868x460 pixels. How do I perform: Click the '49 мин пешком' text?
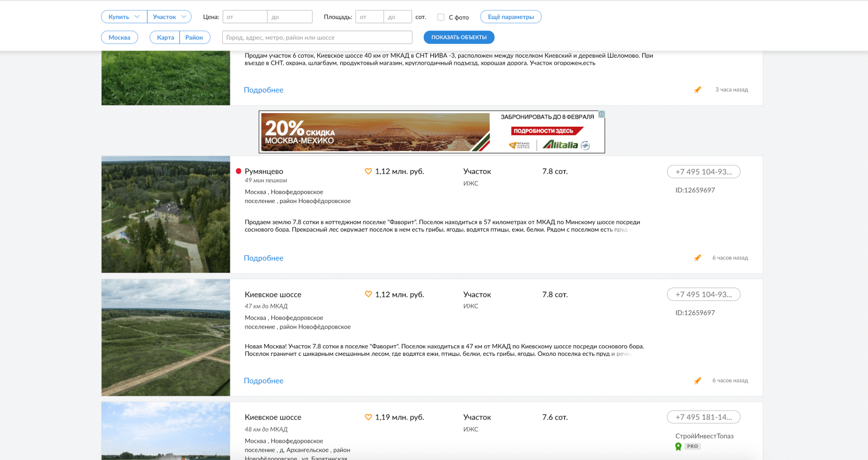click(x=266, y=181)
